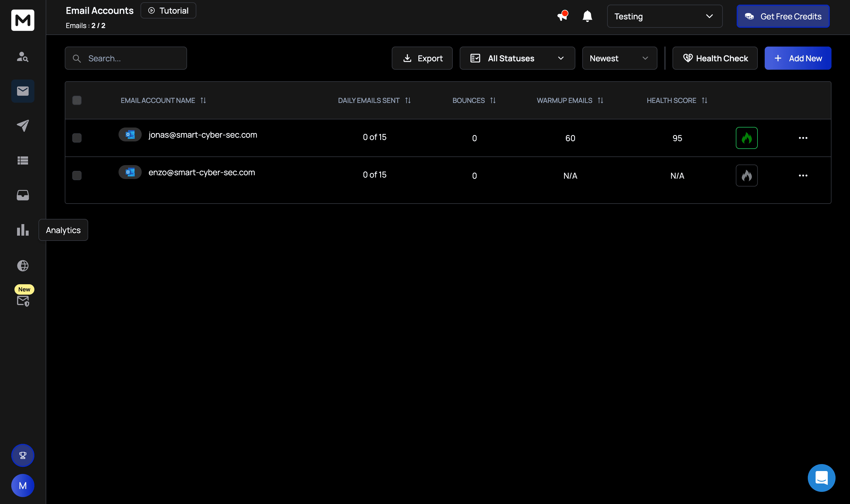Expand the Testing workspace dropdown
The height and width of the screenshot is (504, 850).
tap(664, 16)
